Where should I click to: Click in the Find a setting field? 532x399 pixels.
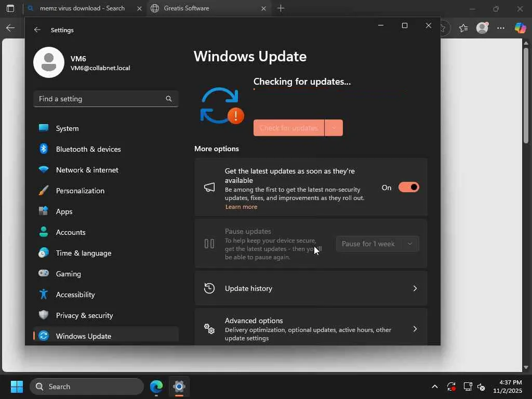106,99
